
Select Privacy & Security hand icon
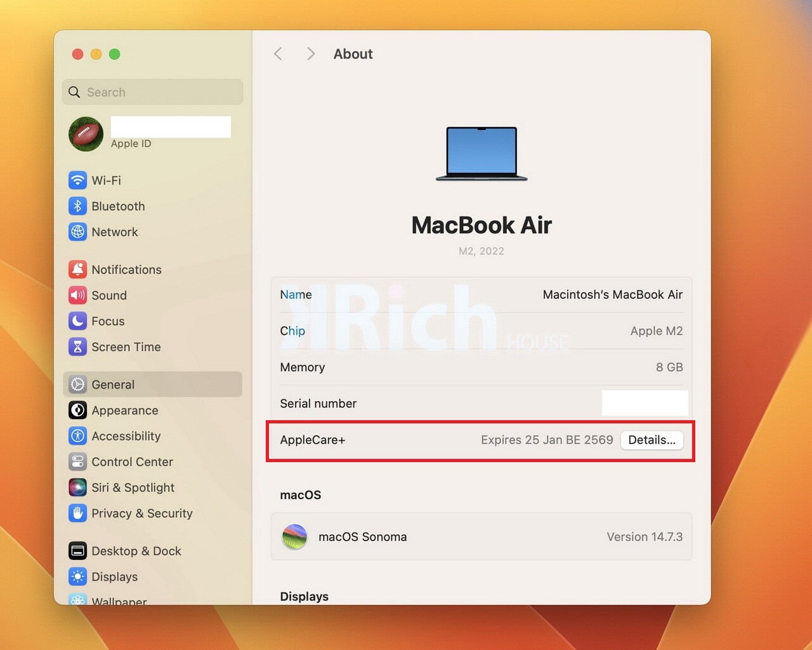click(x=77, y=514)
